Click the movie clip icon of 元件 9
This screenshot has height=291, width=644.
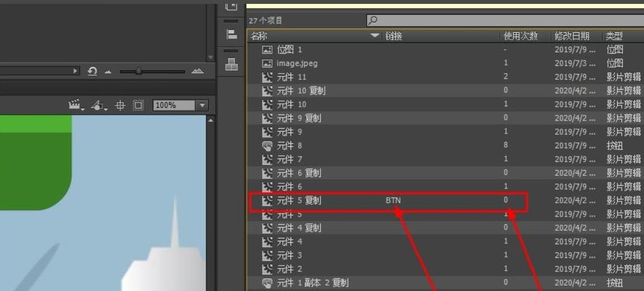[x=267, y=132]
